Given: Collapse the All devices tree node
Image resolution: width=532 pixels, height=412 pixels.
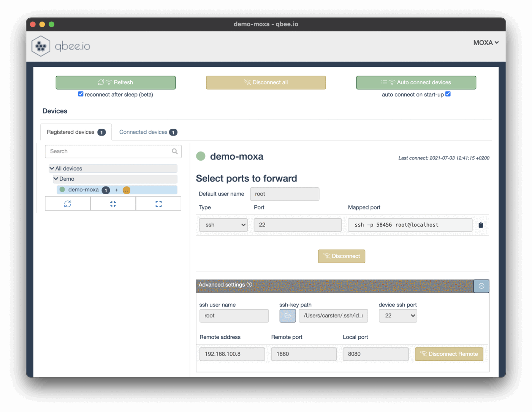Looking at the screenshot, I should point(52,168).
